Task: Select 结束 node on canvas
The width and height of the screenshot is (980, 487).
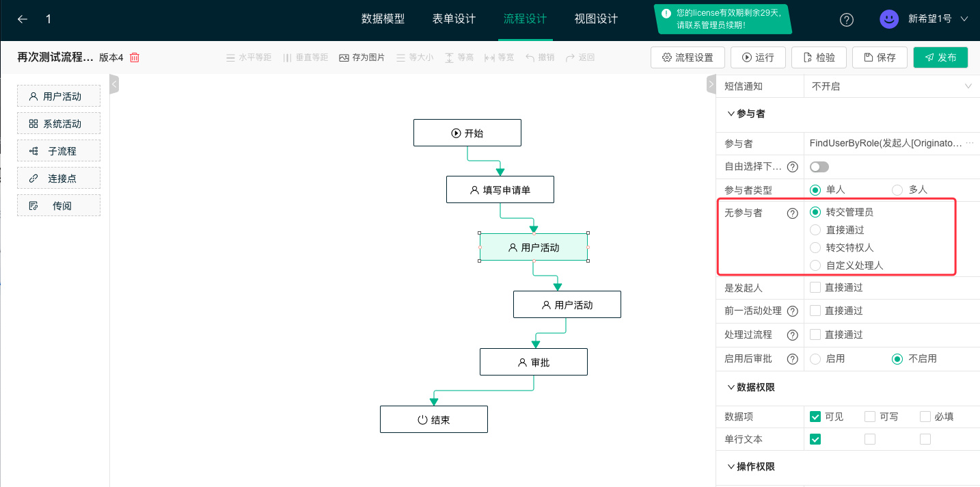Action: [x=434, y=419]
